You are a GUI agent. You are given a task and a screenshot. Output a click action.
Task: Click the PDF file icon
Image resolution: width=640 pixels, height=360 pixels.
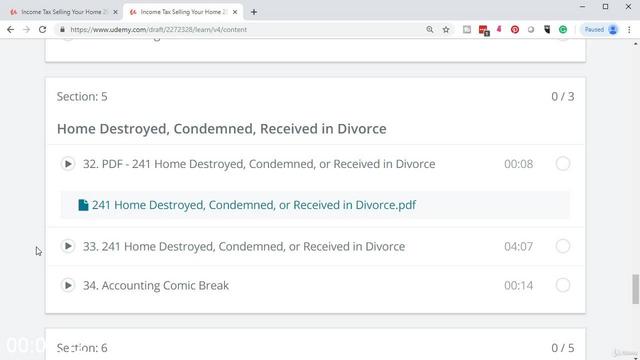(x=83, y=205)
